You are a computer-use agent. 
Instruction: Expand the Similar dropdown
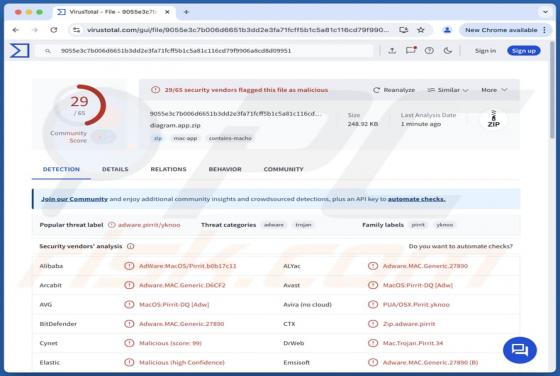(448, 90)
